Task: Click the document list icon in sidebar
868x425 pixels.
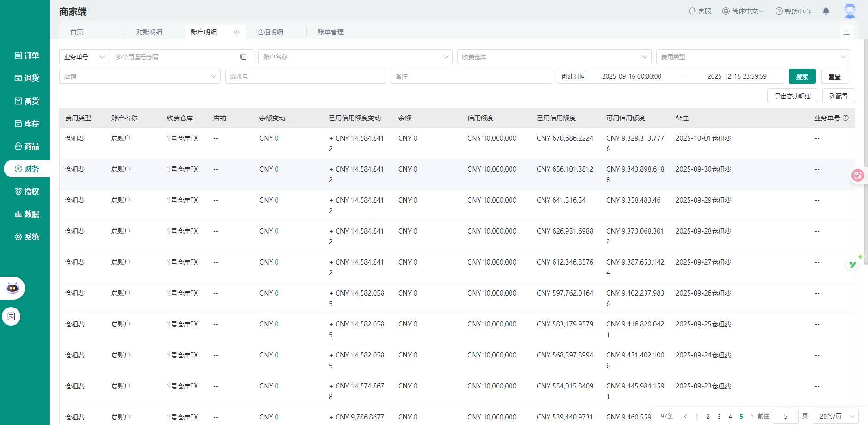Action: [x=12, y=316]
